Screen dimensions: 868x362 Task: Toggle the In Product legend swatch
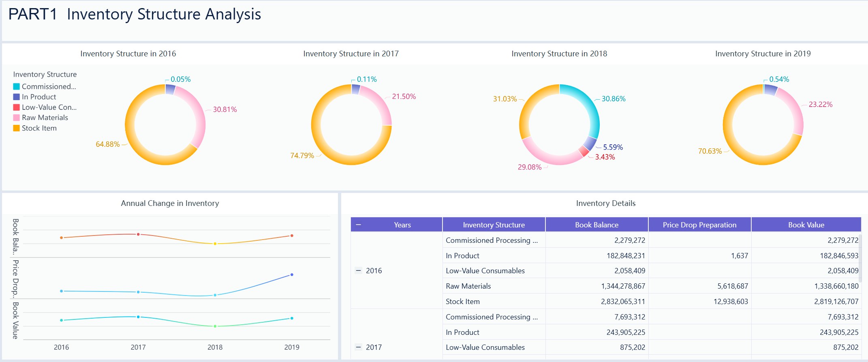pyautogui.click(x=17, y=97)
